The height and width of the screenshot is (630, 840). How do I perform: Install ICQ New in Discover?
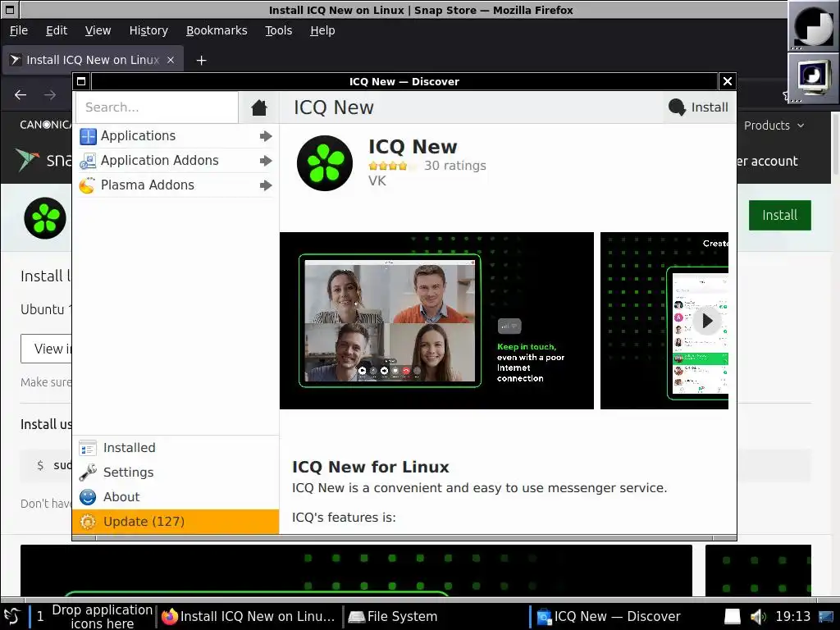699,107
